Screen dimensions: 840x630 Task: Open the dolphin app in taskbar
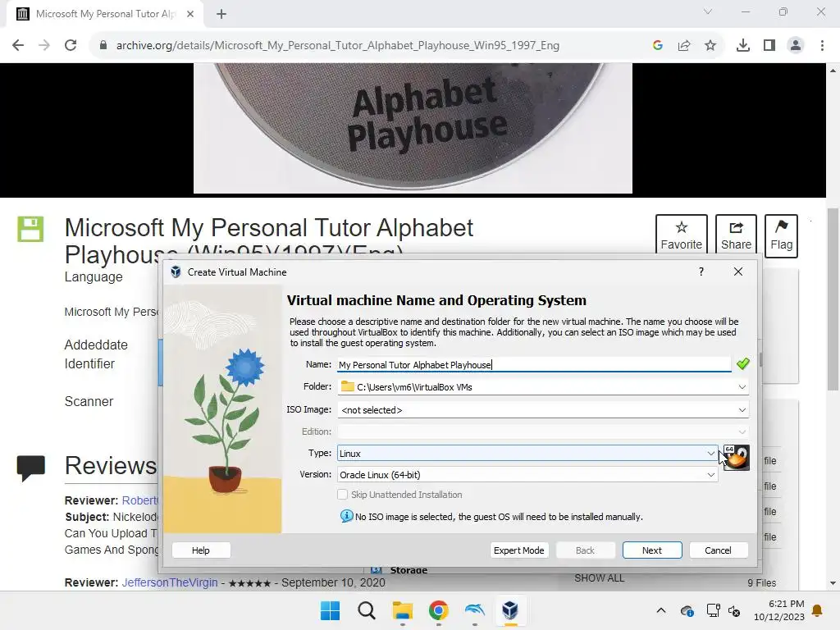coord(475,610)
